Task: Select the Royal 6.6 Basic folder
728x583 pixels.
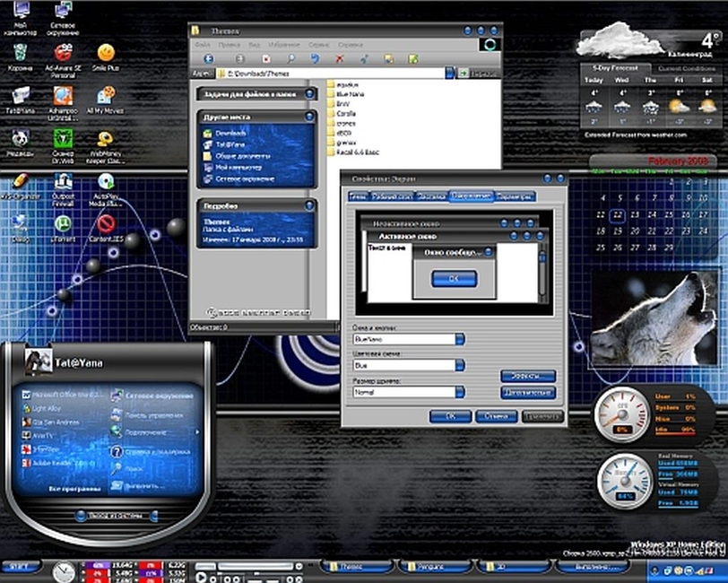Action: (x=353, y=152)
